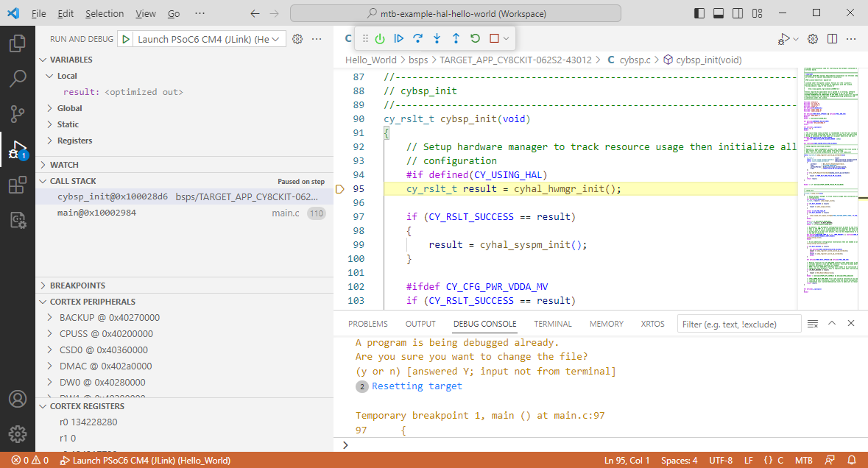Step Into in the debug toolbar
The width and height of the screenshot is (868, 468).
(437, 38)
